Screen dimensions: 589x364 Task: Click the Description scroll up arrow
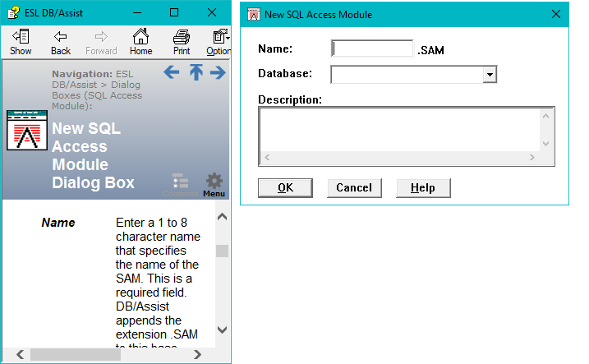coord(545,116)
